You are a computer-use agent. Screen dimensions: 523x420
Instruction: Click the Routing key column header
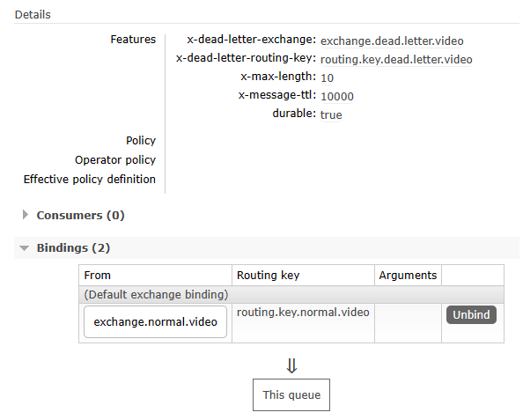tap(269, 276)
